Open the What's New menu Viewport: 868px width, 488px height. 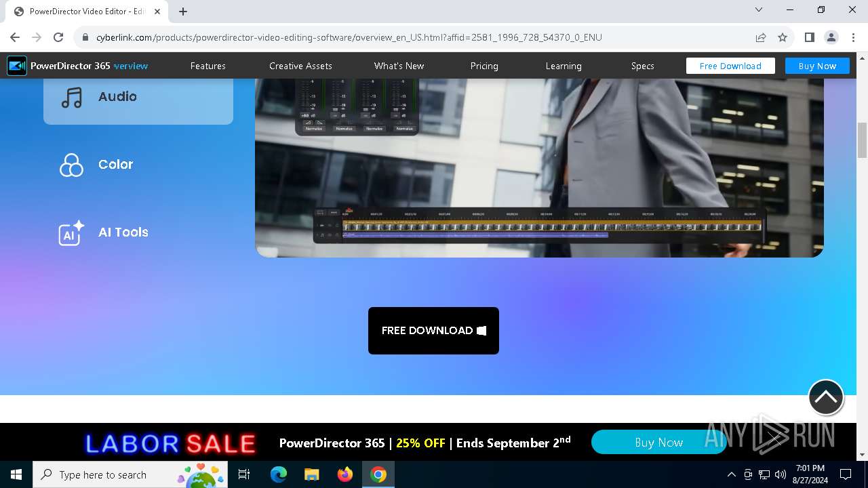(399, 66)
